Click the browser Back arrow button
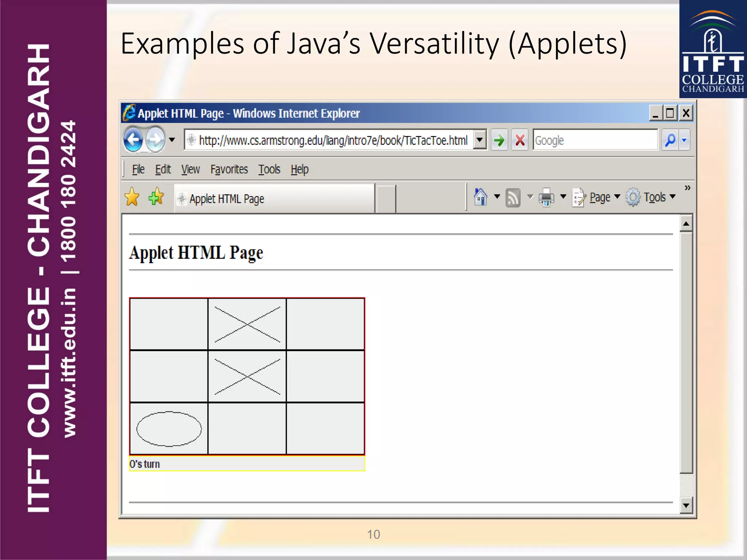This screenshot has width=747, height=560. 133,140
